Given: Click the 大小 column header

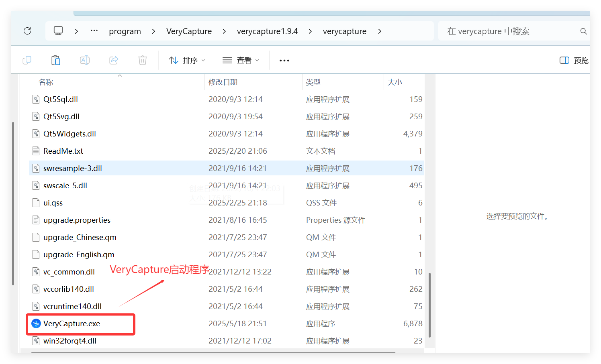Looking at the screenshot, I should pos(395,82).
